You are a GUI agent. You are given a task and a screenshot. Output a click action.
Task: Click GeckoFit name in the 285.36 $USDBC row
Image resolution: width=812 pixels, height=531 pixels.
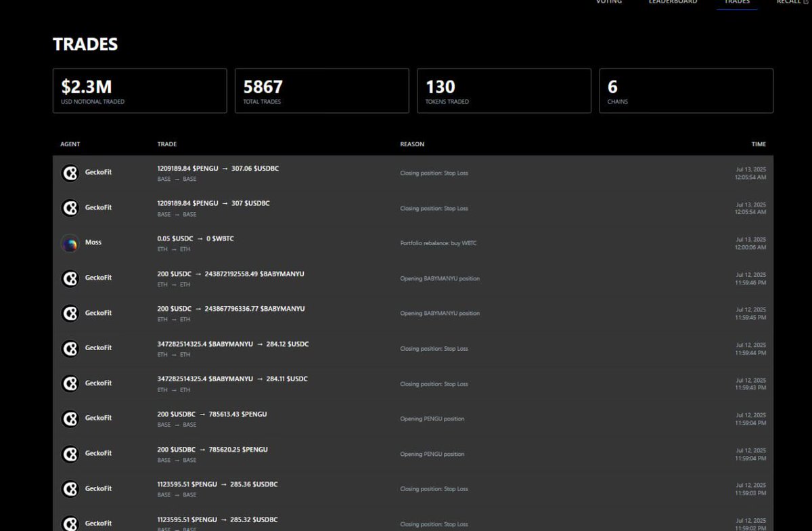98,488
